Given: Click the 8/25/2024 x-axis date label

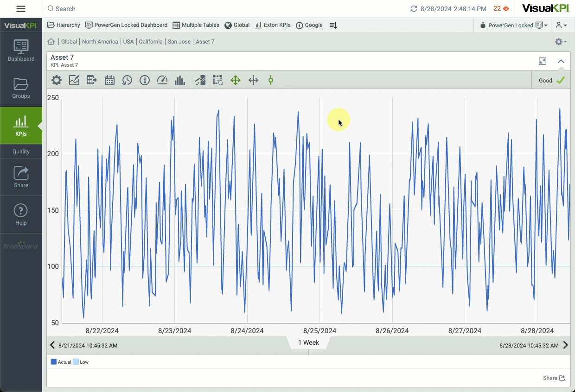Looking at the screenshot, I should point(319,331).
